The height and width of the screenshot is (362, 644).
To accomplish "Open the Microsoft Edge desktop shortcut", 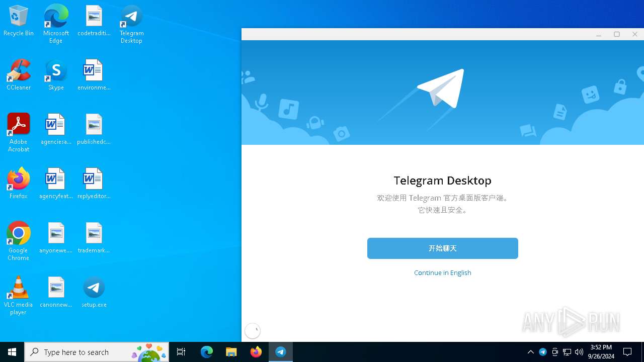I will [x=56, y=24].
